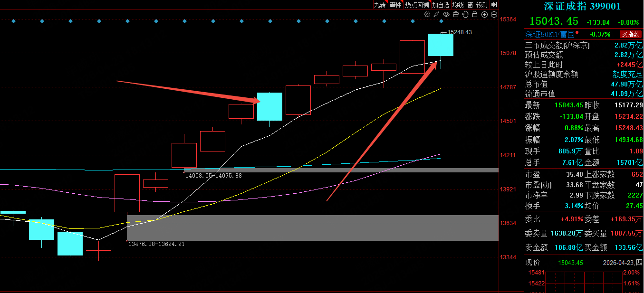Click the 2.00% intraday scale label
This screenshot has width=644, height=293.
coord(631,273)
